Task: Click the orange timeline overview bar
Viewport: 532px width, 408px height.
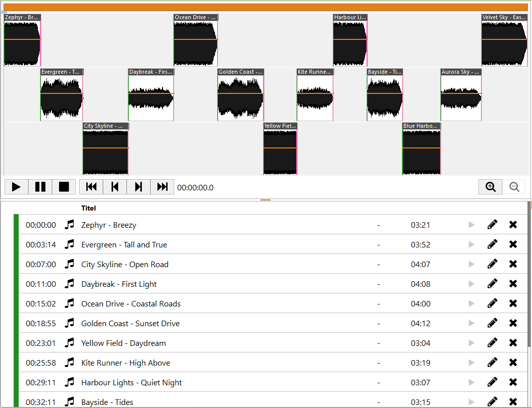Action: pyautogui.click(x=265, y=8)
